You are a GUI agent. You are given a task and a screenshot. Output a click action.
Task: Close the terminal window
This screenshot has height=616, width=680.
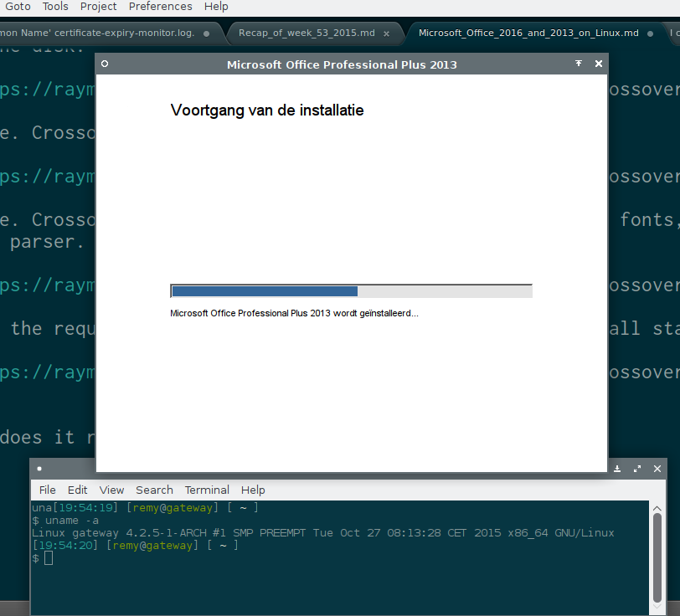pos(657,469)
